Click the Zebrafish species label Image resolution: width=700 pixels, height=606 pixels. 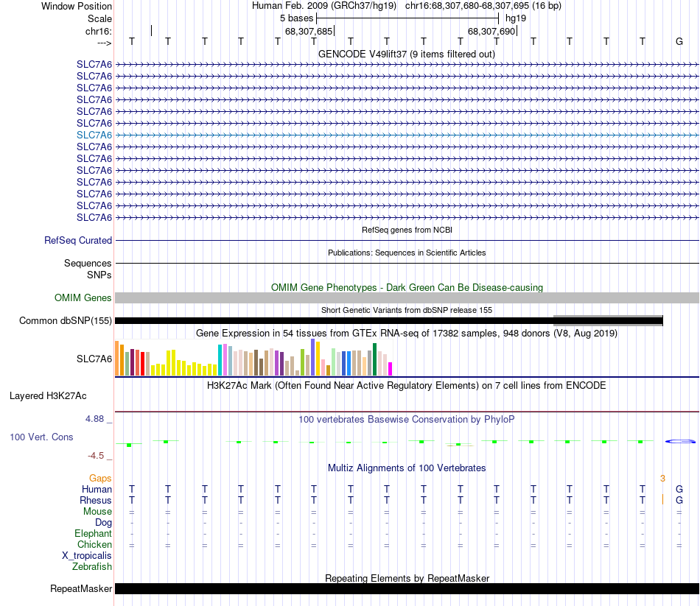pos(92,566)
